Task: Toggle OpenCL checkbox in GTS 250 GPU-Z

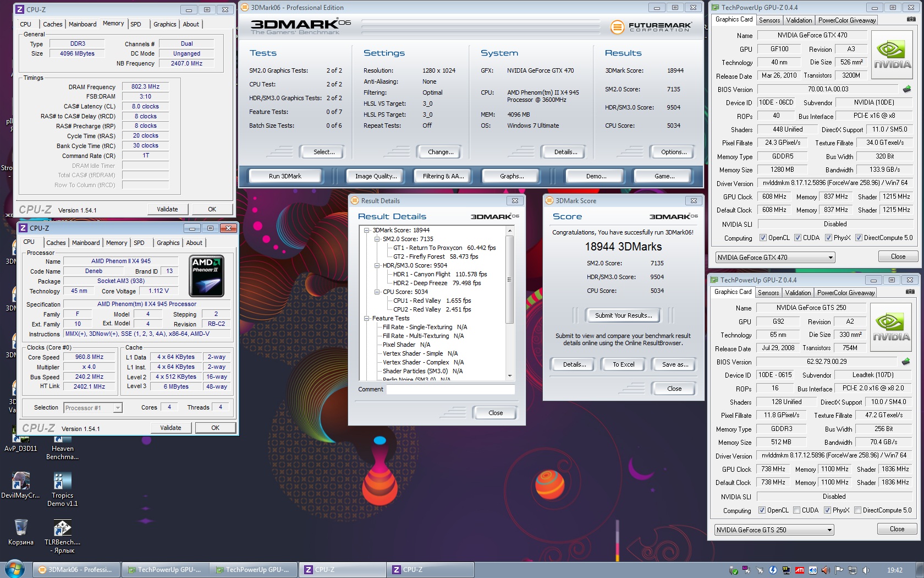Action: (x=762, y=510)
